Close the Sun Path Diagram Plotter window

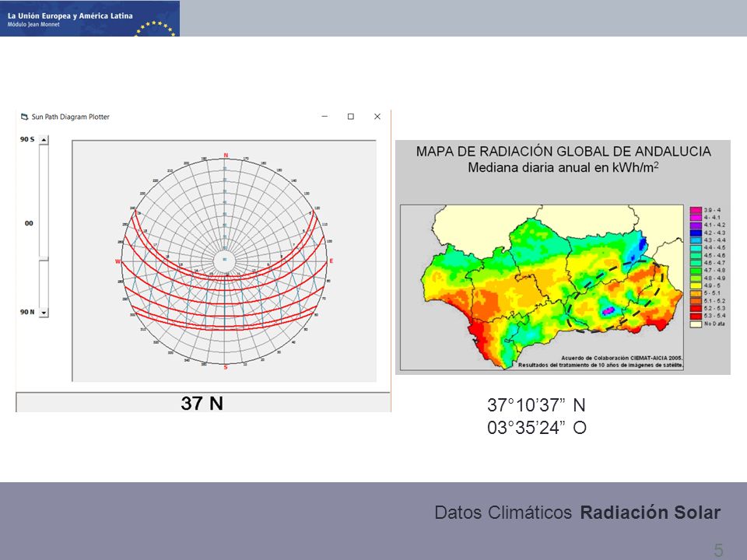point(377,117)
